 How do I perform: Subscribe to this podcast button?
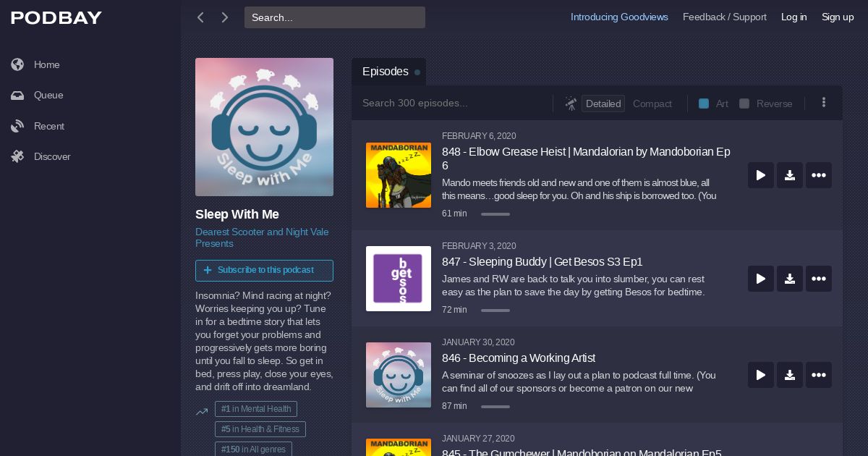pyautogui.click(x=264, y=270)
